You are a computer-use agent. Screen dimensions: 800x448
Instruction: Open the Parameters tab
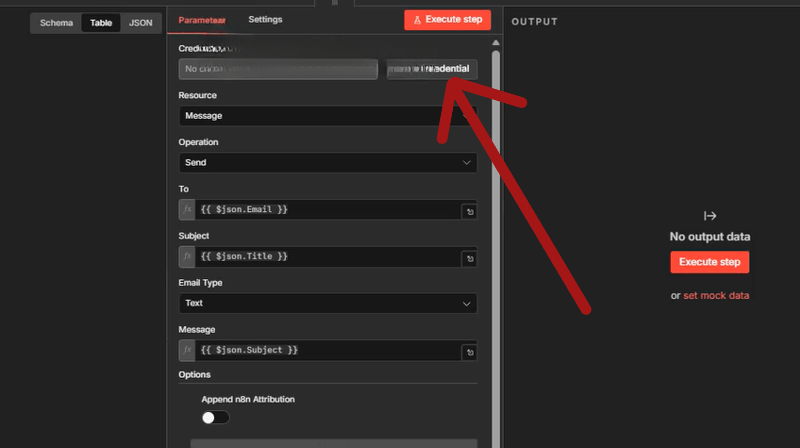(x=202, y=20)
